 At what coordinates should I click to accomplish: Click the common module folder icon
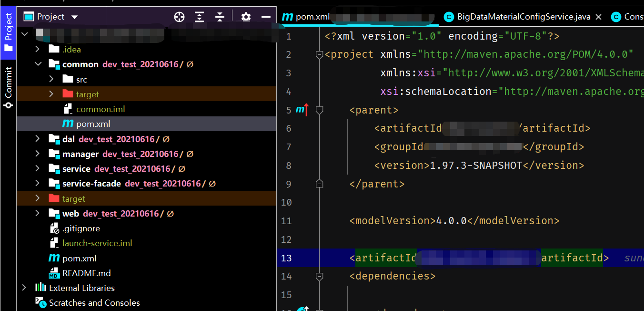click(x=54, y=64)
